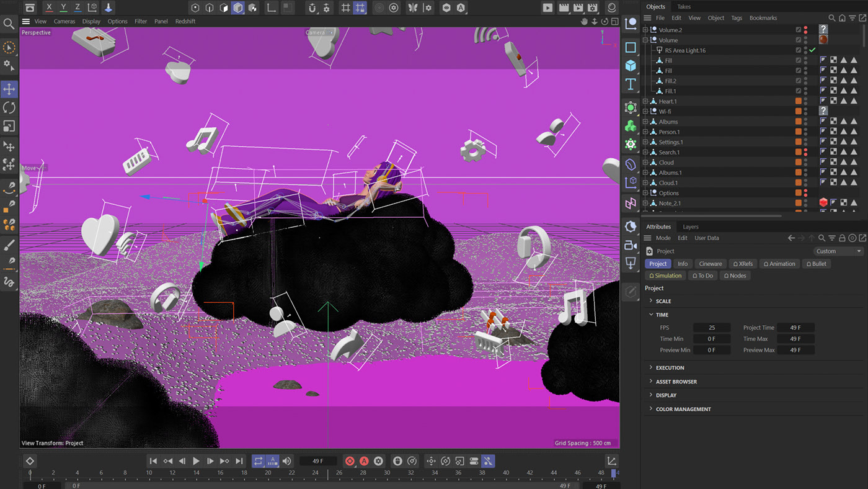This screenshot has height=489, width=868.
Task: Toggle timeline sound playback speaker icon
Action: [286, 461]
